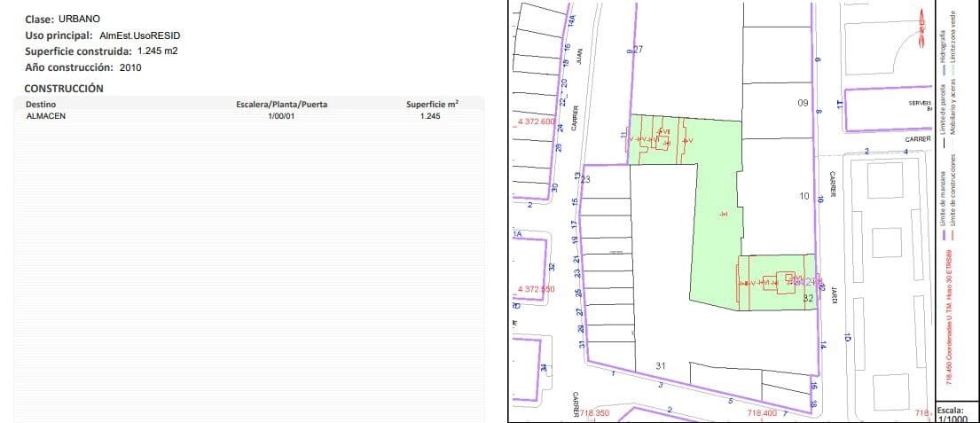This screenshot has height=423, width=980.
Task: Click the 'Uso principal:' label
Action: tap(59, 35)
